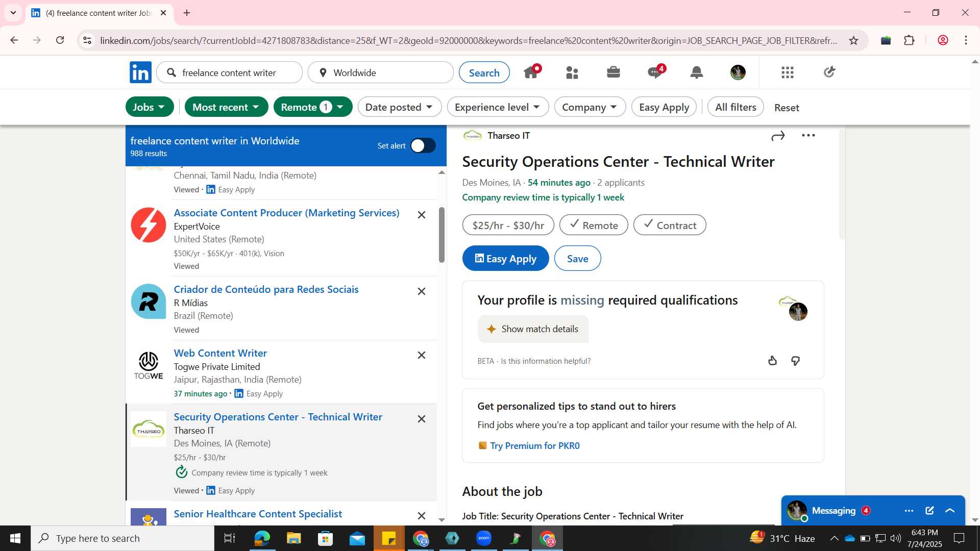Select the freelance content writer browser tab
The width and height of the screenshot is (980, 551).
tap(99, 13)
